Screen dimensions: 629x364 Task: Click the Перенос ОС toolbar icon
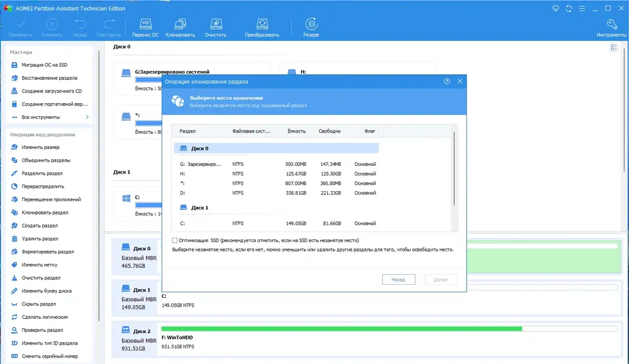pos(145,28)
